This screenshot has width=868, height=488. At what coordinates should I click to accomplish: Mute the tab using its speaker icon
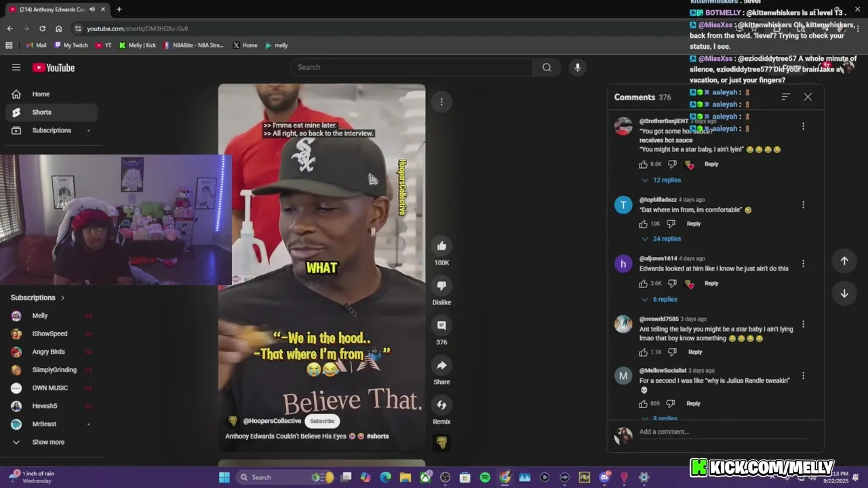pos(92,9)
